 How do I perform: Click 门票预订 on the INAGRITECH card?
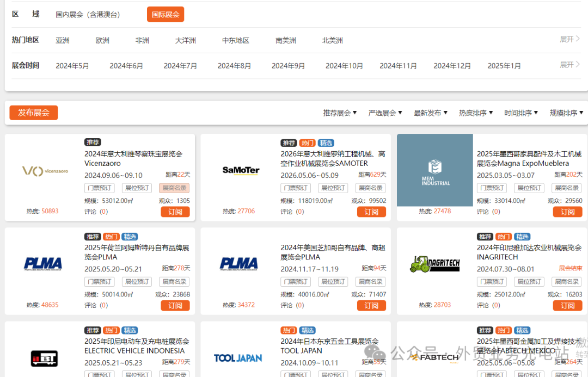pos(492,281)
